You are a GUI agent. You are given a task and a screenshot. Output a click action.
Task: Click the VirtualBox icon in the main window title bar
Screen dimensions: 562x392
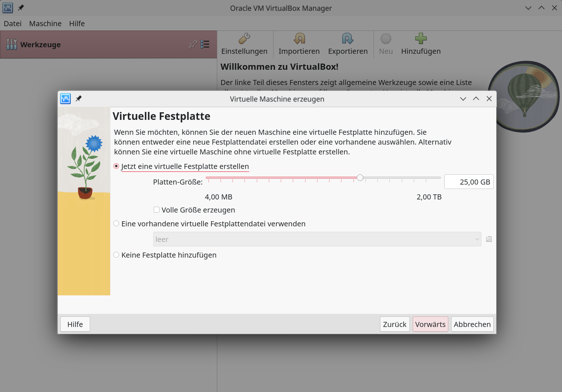pyautogui.click(x=8, y=8)
